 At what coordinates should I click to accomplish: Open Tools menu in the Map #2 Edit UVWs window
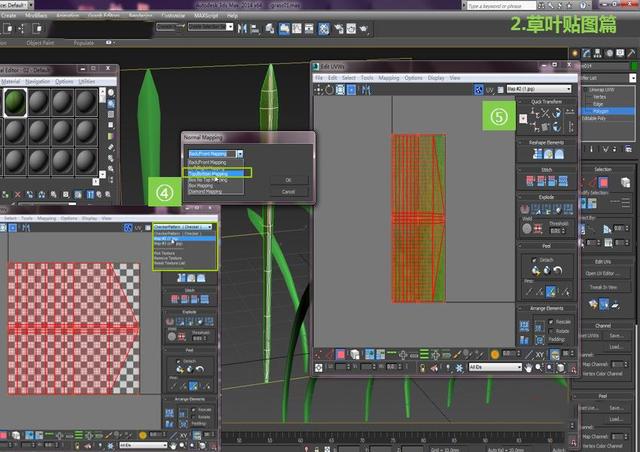click(367, 78)
